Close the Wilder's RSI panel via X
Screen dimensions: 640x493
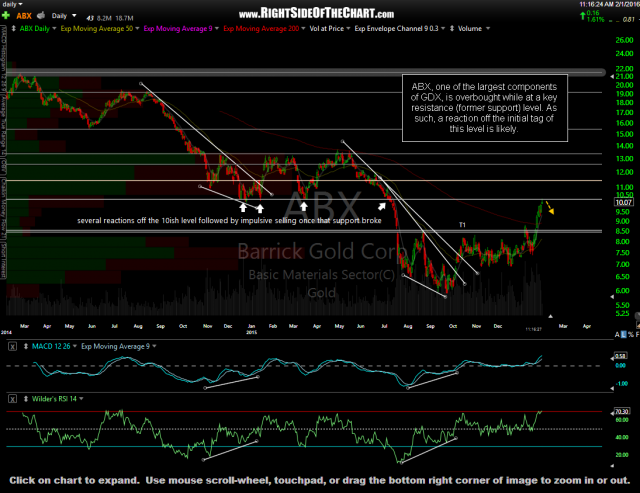pyautogui.click(x=13, y=399)
